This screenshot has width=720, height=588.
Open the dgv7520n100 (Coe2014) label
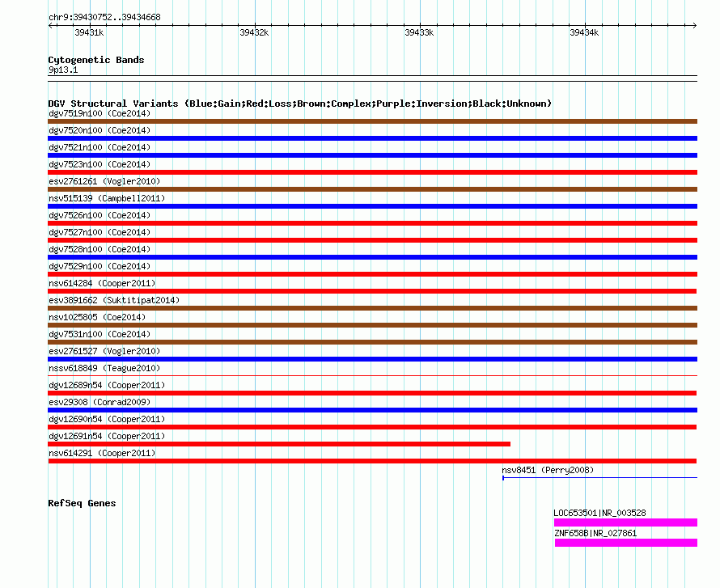click(x=100, y=130)
